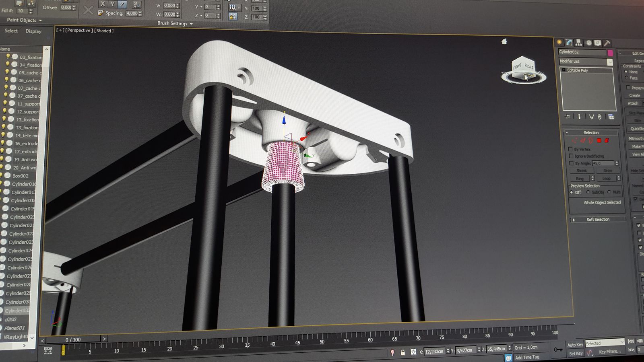Open the [+] viewport general menu
644x362 pixels.
[60, 30]
